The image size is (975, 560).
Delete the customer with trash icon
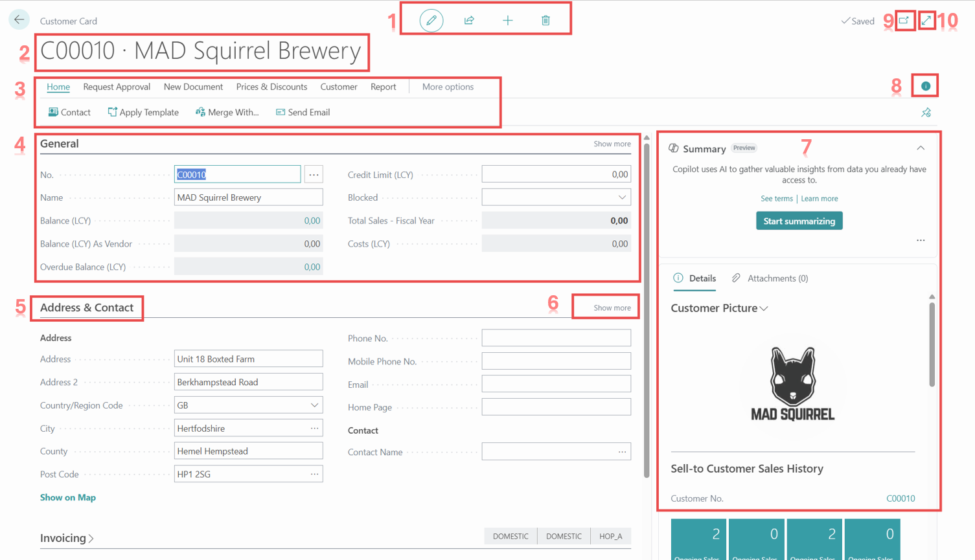point(545,20)
